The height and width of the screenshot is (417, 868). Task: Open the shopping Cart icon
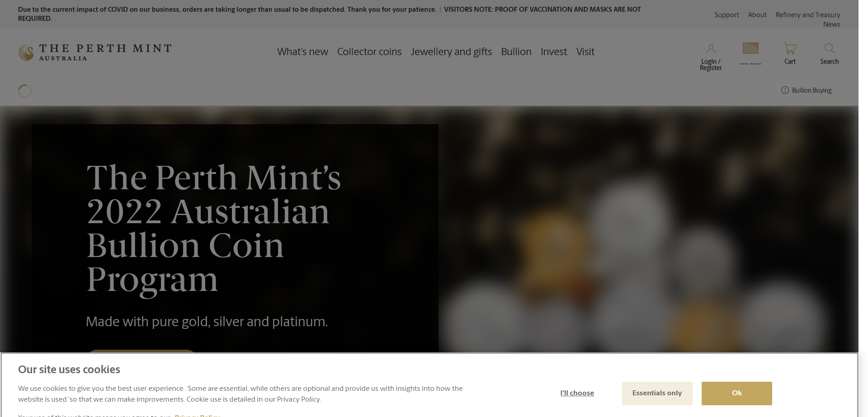(x=790, y=48)
